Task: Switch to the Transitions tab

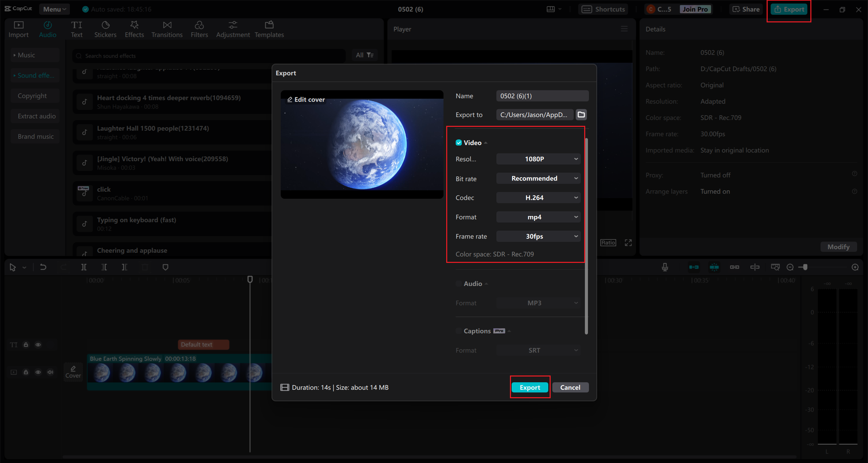Action: (167, 29)
